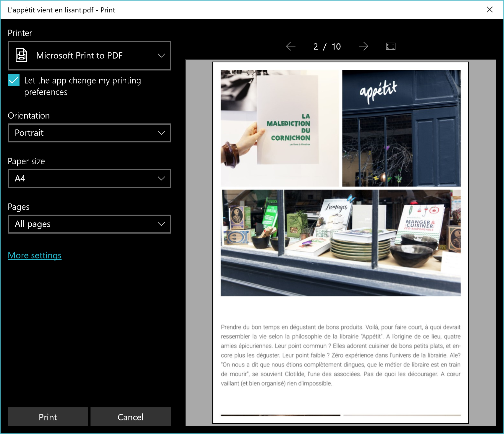Uncheck Let the app change my printing preferences

tap(14, 80)
